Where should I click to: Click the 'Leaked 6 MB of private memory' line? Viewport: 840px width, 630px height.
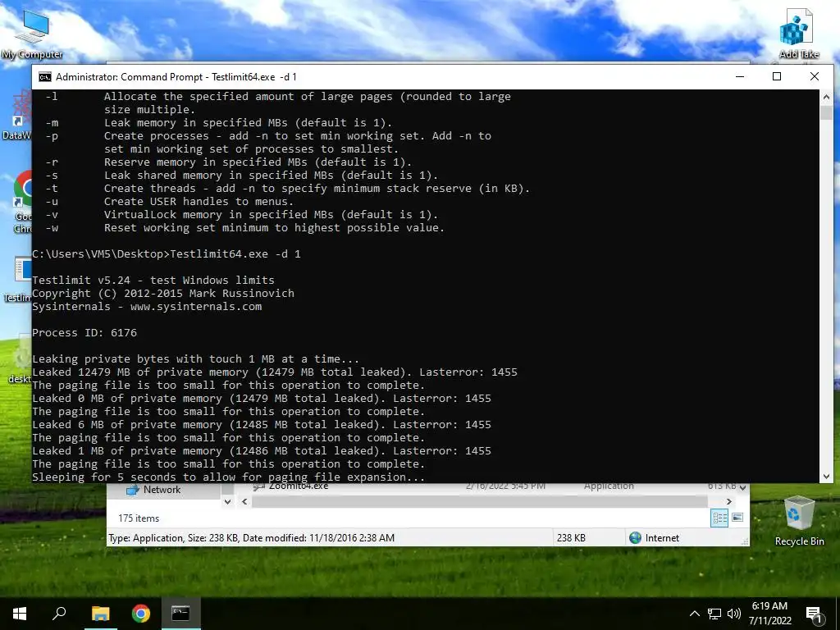(262, 424)
